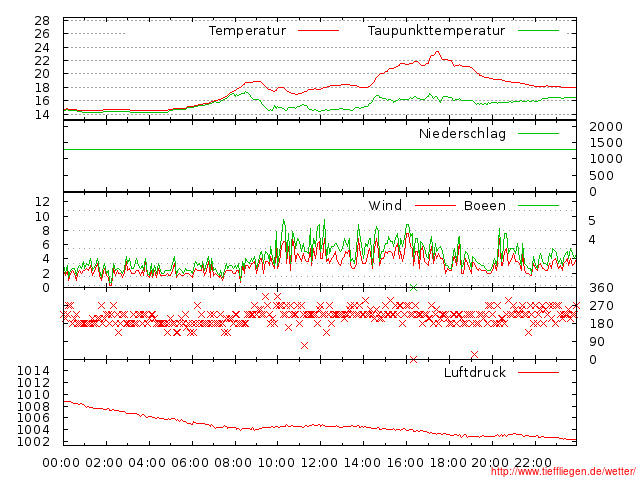Click the green X wind direction marker

click(x=413, y=288)
